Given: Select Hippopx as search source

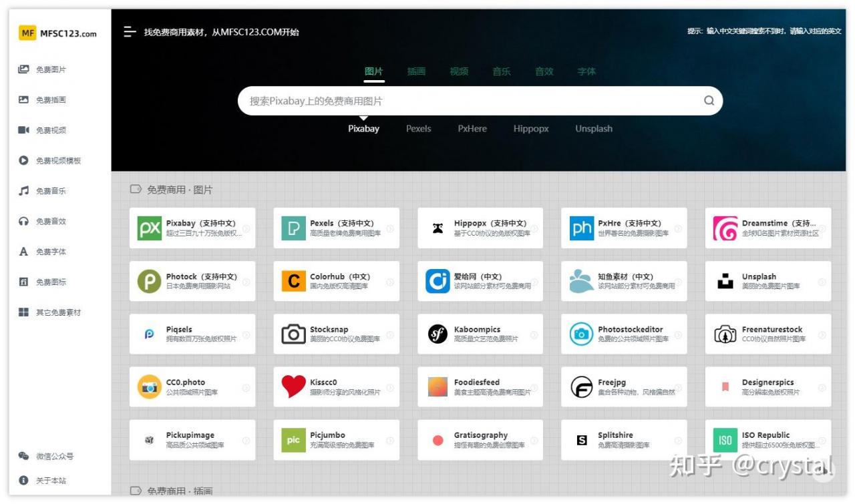Looking at the screenshot, I should [x=531, y=129].
